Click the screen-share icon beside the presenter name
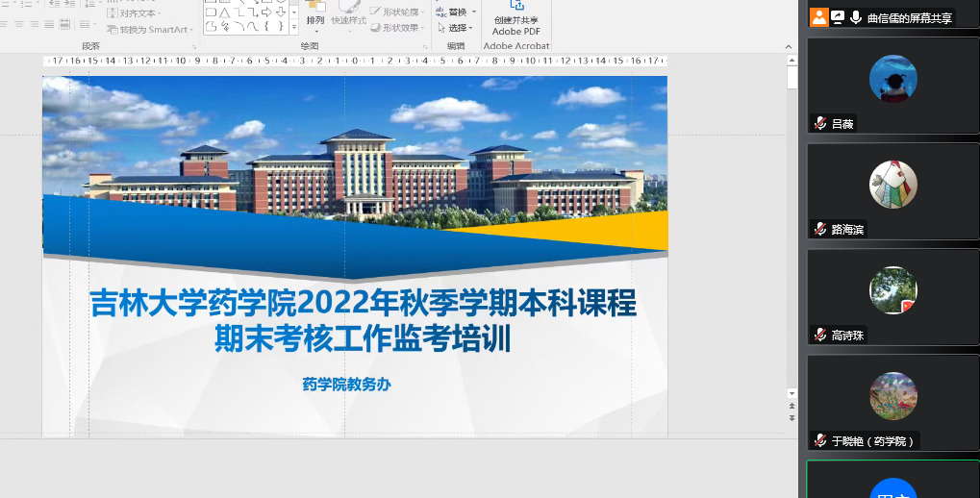The height and width of the screenshot is (498, 980). coord(838,17)
